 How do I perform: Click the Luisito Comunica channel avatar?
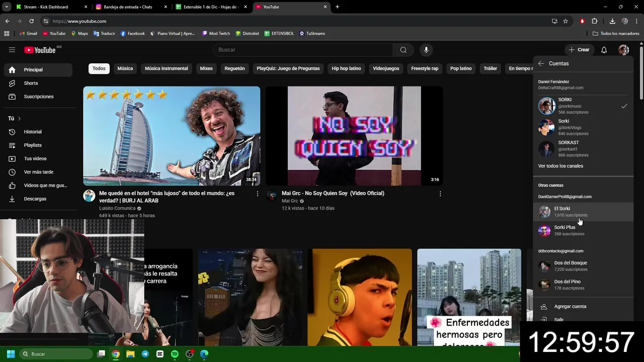click(89, 196)
